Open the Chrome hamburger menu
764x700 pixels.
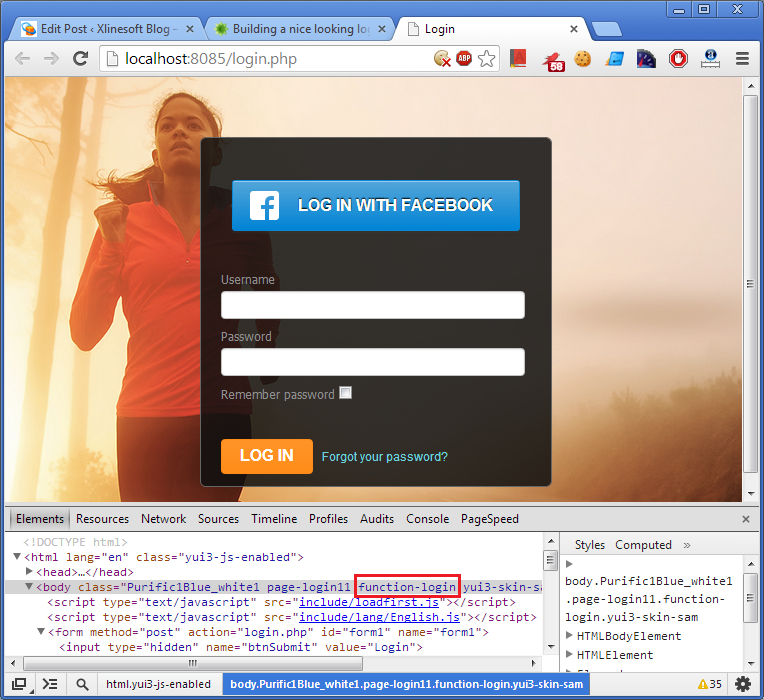click(x=742, y=59)
